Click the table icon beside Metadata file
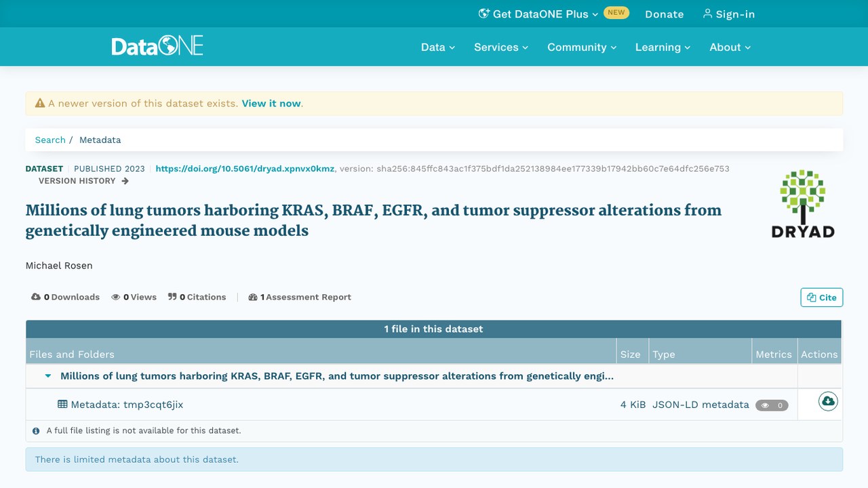This screenshot has height=488, width=868. [62, 405]
